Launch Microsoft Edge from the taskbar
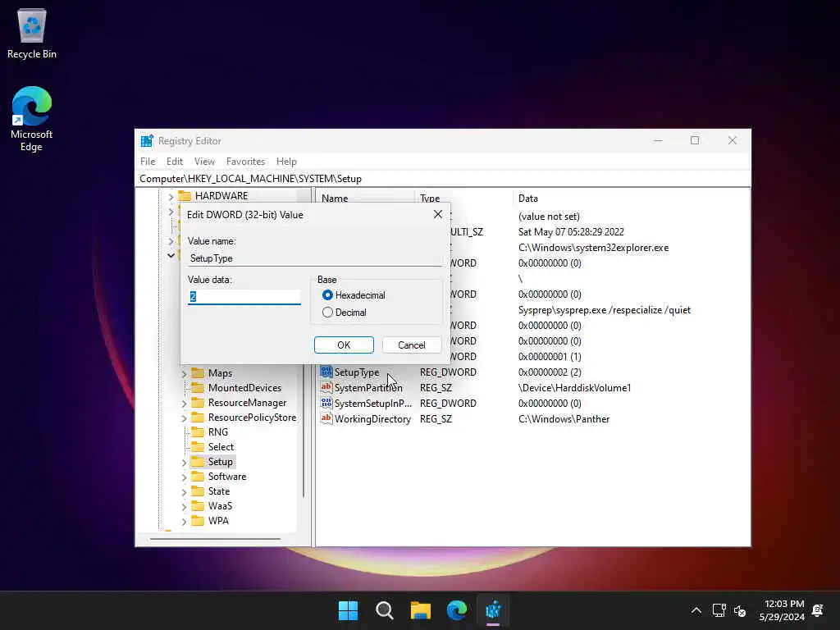The height and width of the screenshot is (630, 840). coord(457,610)
